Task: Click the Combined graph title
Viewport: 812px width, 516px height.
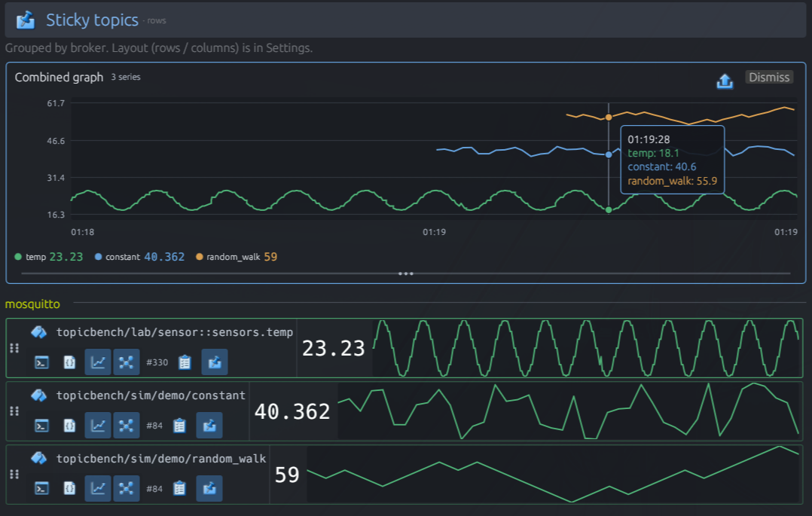Action: (59, 77)
